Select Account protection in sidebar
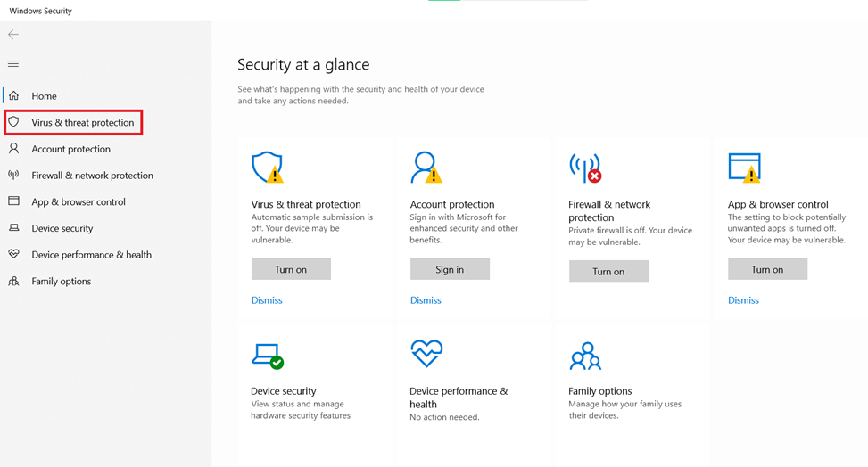Image resolution: width=868 pixels, height=467 pixels. pyautogui.click(x=70, y=149)
